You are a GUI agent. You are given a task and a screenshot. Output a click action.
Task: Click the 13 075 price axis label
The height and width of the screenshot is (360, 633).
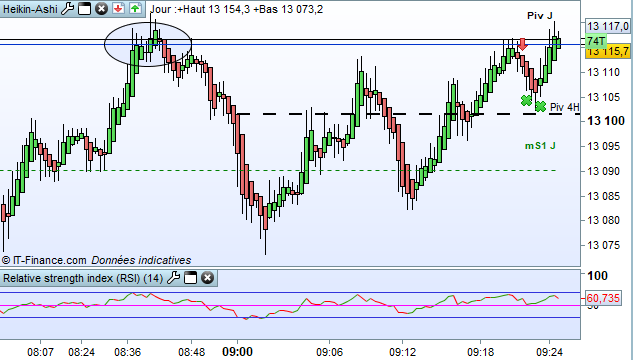603,245
